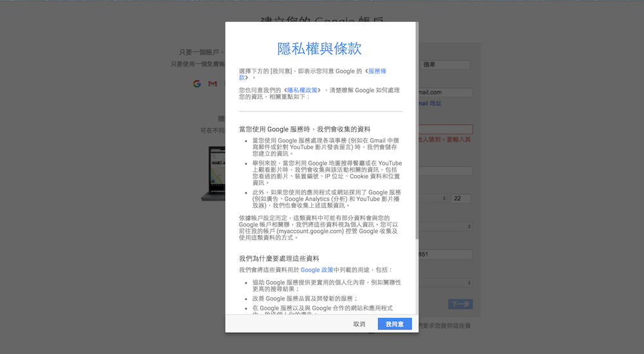Click heading 我們為什麼要處理這些資料
The height and width of the screenshot is (354, 644).
click(x=279, y=258)
